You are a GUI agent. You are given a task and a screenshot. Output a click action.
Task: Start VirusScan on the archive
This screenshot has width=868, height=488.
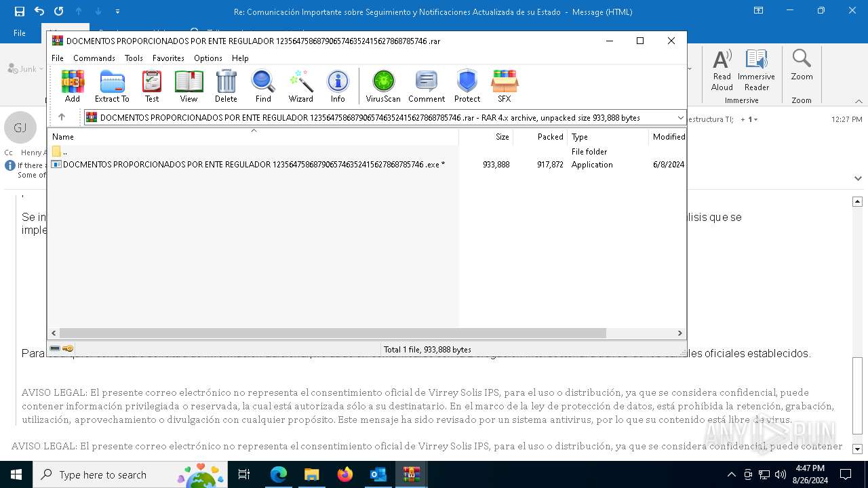point(383,86)
